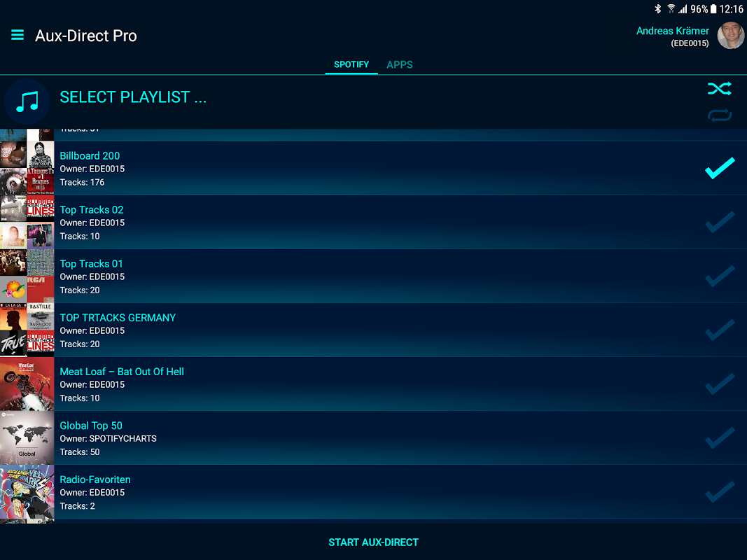Toggle repeat playback icon
The height and width of the screenshot is (560, 747).
720,115
